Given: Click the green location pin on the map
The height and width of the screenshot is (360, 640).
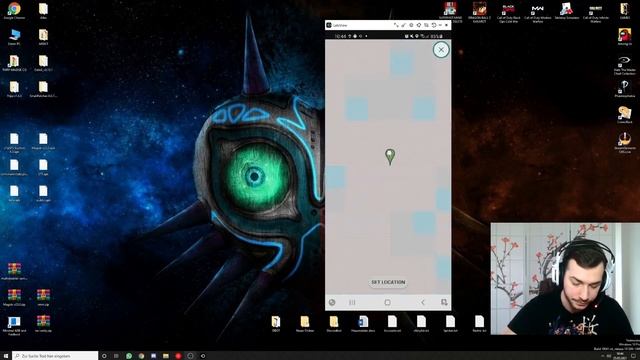Looking at the screenshot, I should coord(390,156).
